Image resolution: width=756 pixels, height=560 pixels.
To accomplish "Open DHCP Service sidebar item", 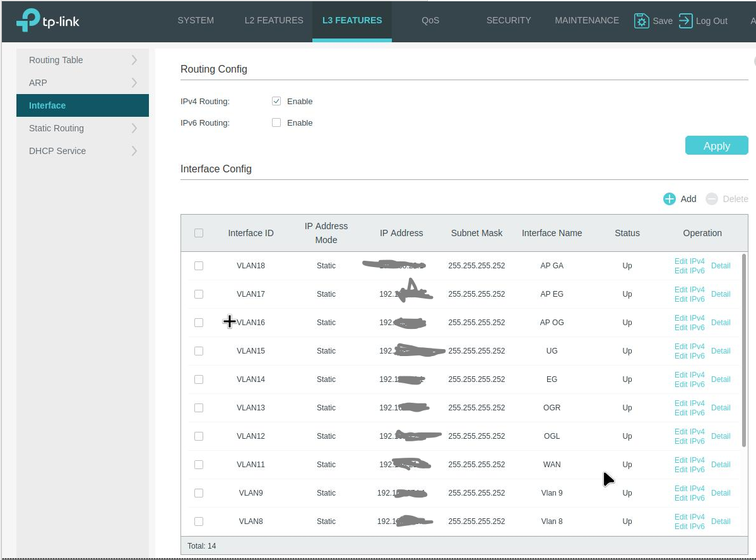I will tap(83, 151).
